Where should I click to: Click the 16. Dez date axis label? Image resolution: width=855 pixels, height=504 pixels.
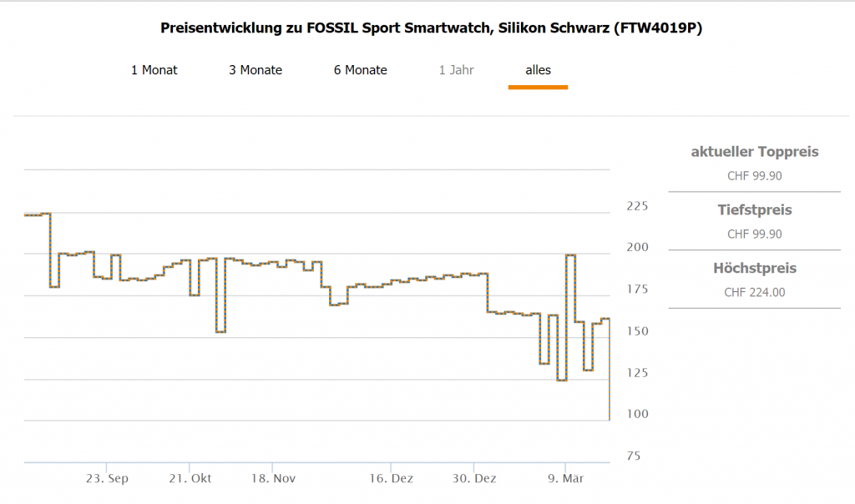click(391, 479)
